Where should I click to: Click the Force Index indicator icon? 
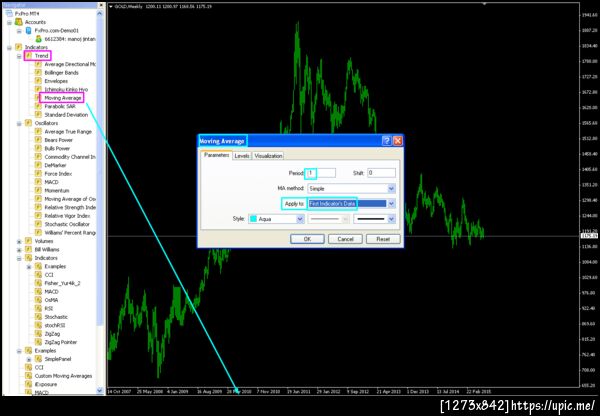[38, 173]
